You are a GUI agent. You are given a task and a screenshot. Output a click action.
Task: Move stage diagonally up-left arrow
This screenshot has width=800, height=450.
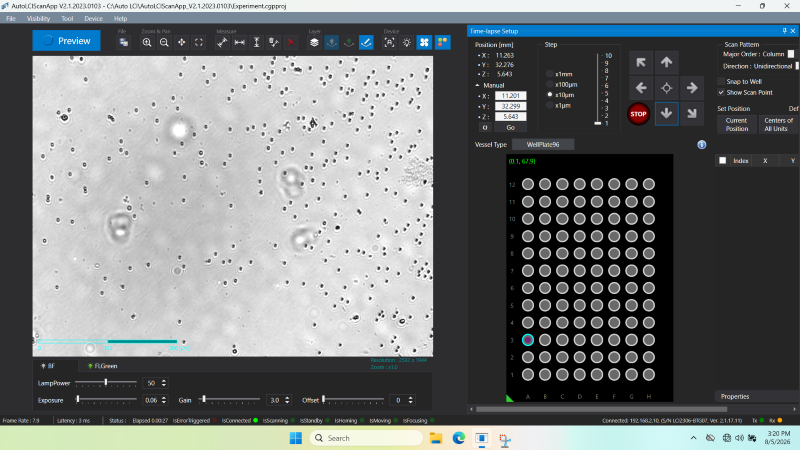coord(641,63)
